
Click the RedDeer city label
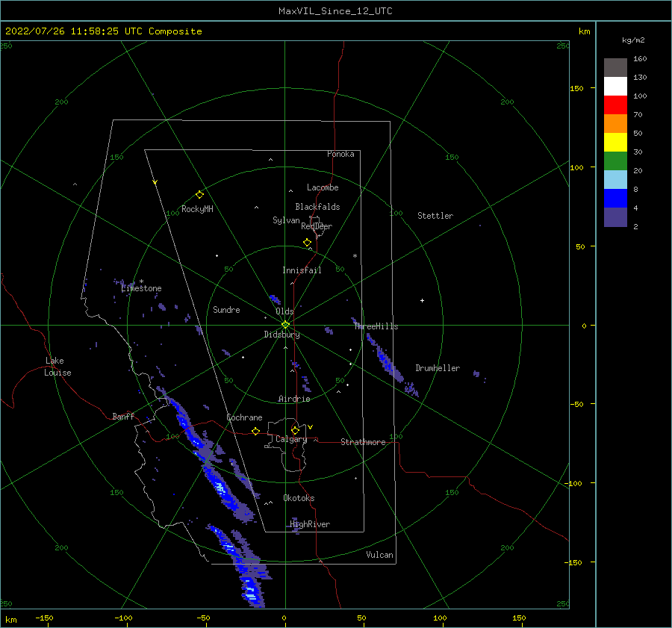tap(317, 226)
